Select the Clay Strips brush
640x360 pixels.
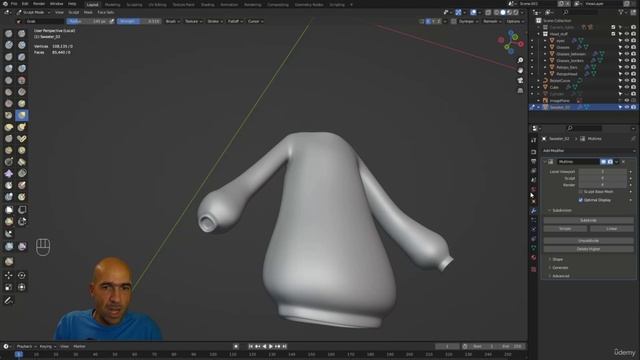(x=22, y=45)
